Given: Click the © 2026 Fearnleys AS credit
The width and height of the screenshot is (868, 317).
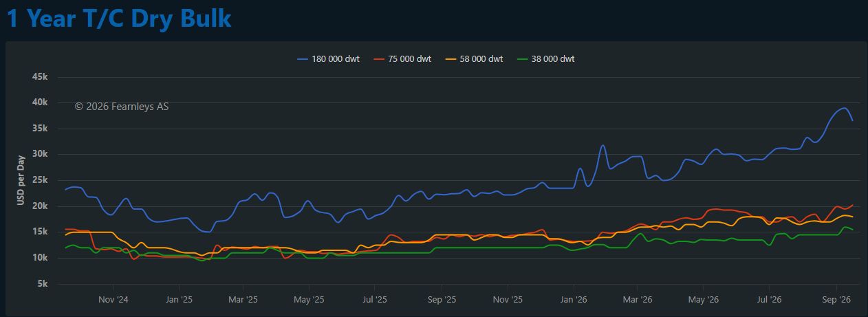Looking at the screenshot, I should pyautogui.click(x=122, y=107).
